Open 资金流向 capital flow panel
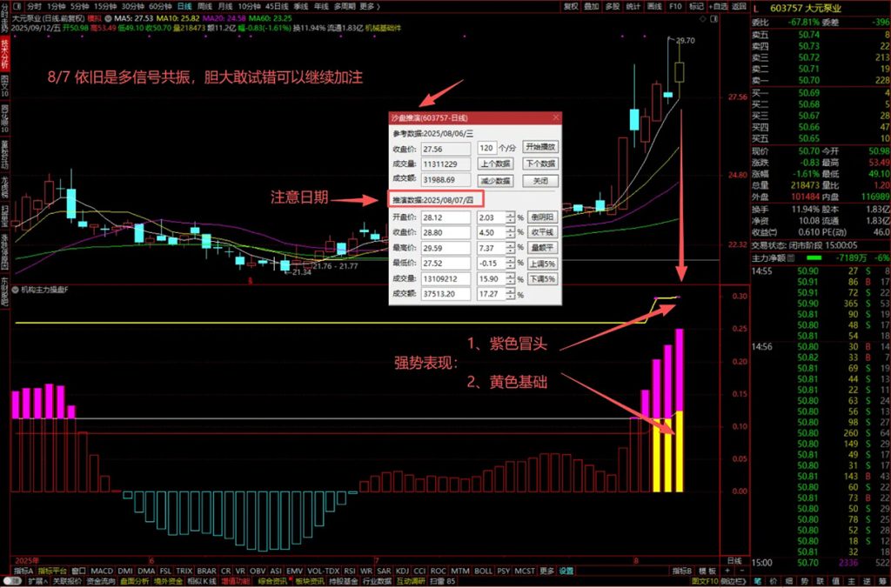Screen dimensions: 891x588 coord(101,579)
